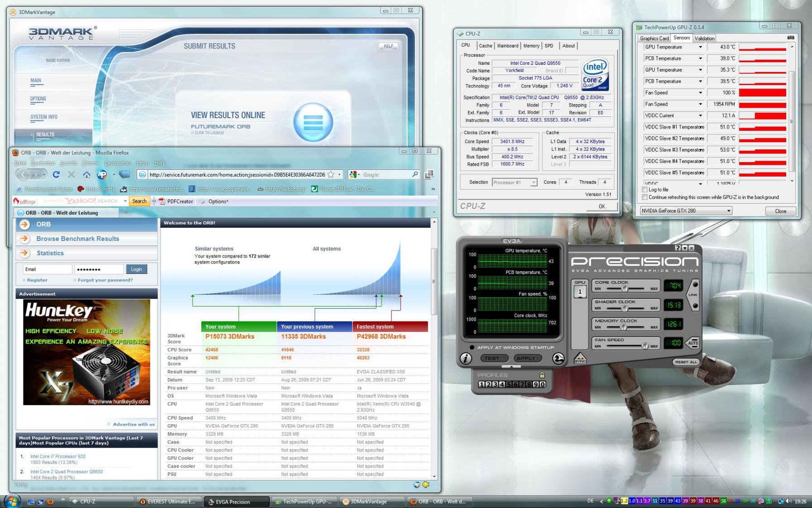This screenshot has width=812, height=508.
Task: Open GPU-Z Graphics Card tab
Action: 654,38
